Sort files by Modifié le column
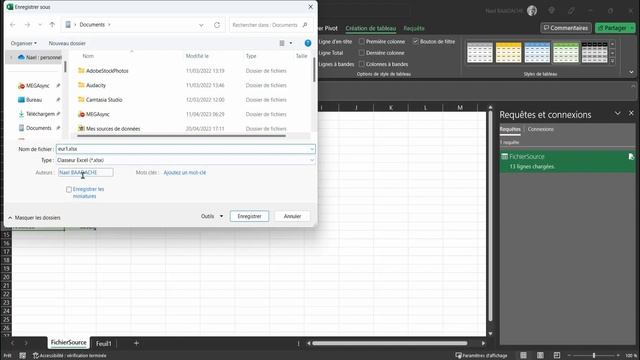640x360 pixels. pos(197,56)
